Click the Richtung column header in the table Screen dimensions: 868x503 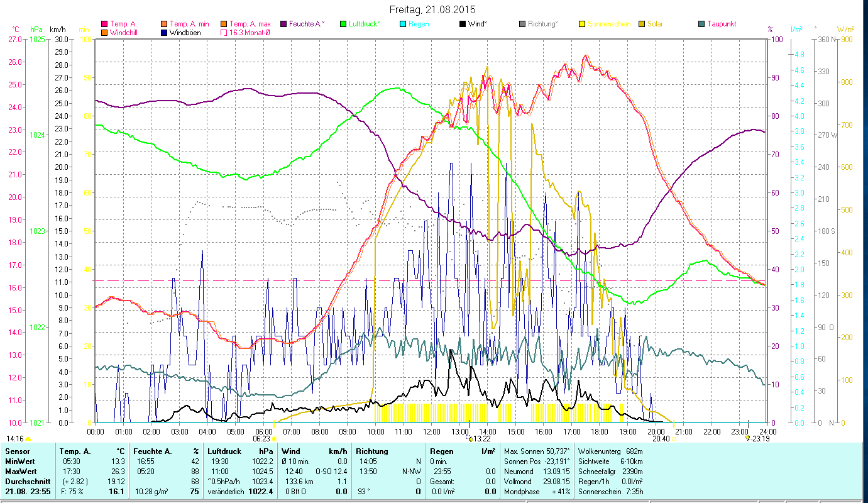coord(372,451)
